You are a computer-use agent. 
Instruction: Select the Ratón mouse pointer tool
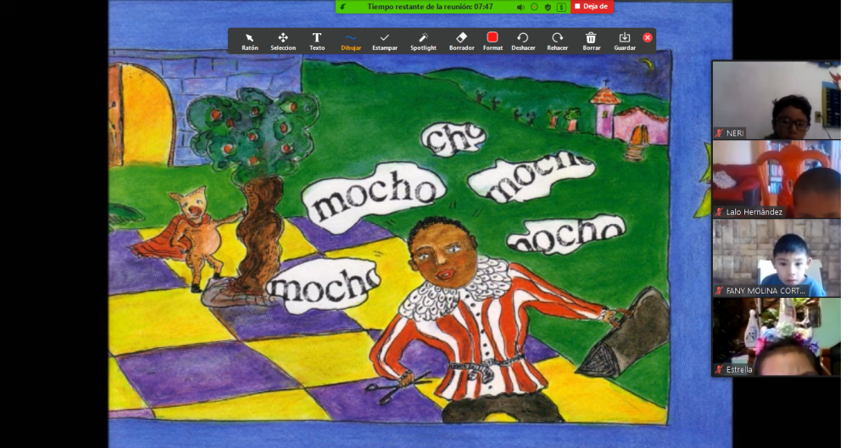(249, 41)
